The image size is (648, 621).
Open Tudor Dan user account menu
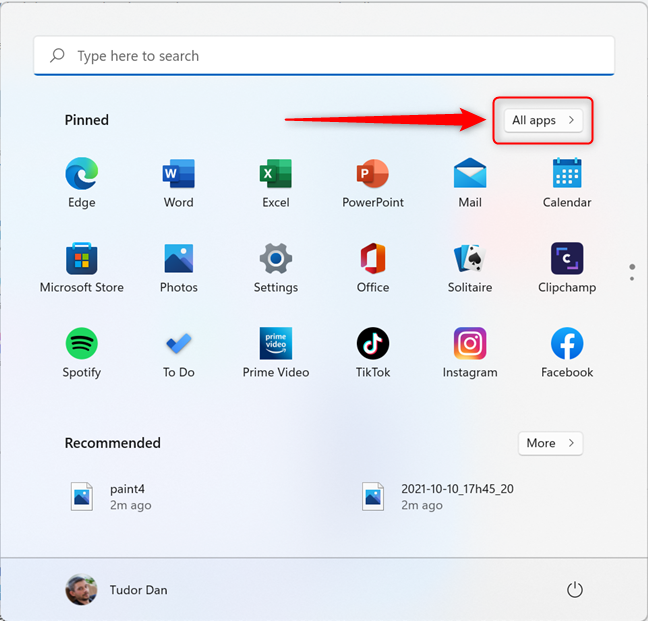[x=117, y=590]
